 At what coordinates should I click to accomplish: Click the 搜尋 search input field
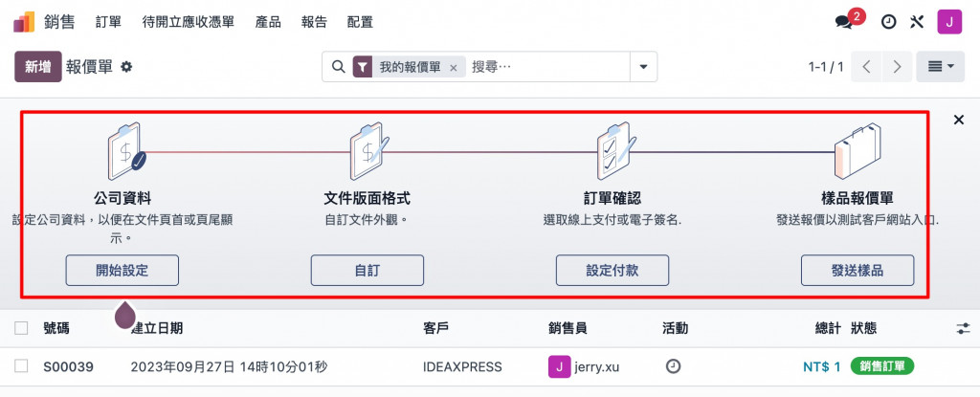[x=546, y=67]
